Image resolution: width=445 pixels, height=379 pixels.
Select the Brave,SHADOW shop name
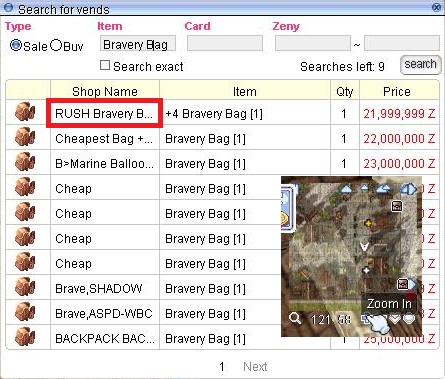(x=99, y=288)
